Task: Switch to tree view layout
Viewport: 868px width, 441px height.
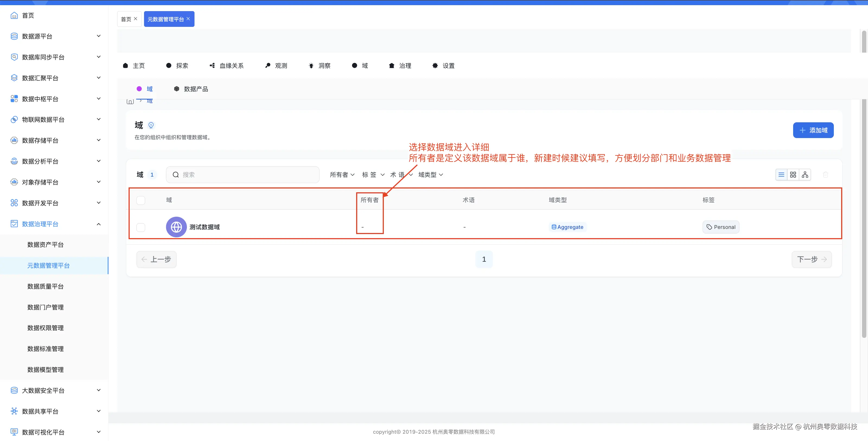Action: coord(805,174)
